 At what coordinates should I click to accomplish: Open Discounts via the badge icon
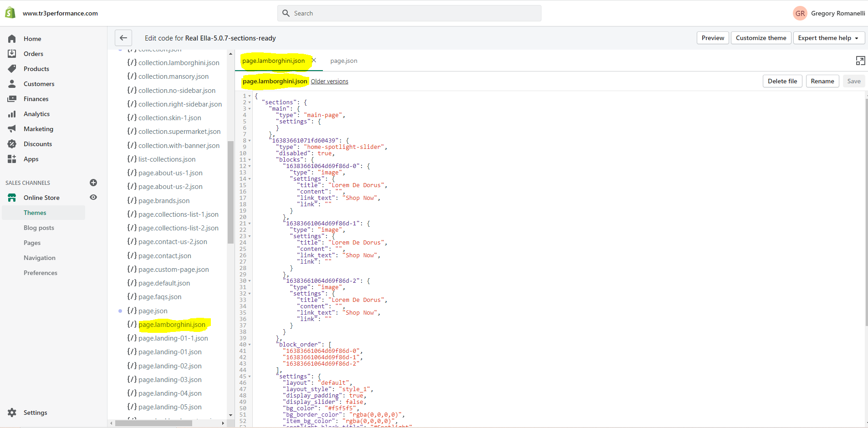click(12, 144)
